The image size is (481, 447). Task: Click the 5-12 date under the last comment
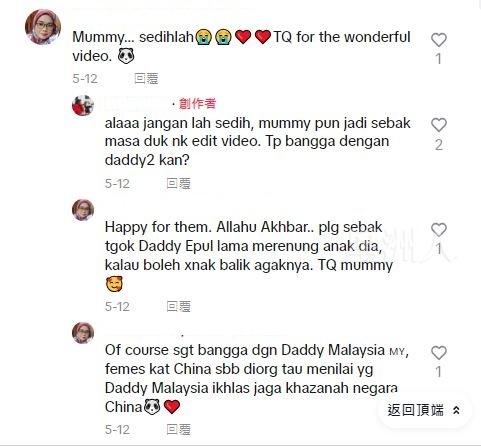(117, 429)
